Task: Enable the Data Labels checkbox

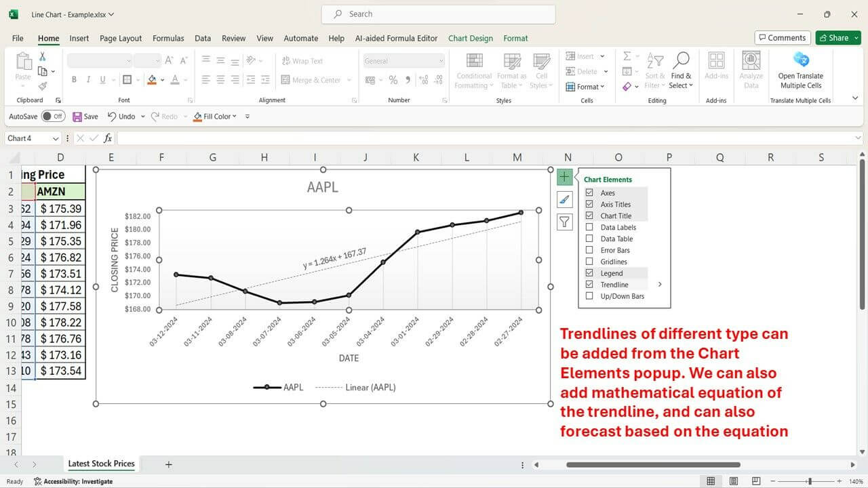Action: [589, 227]
